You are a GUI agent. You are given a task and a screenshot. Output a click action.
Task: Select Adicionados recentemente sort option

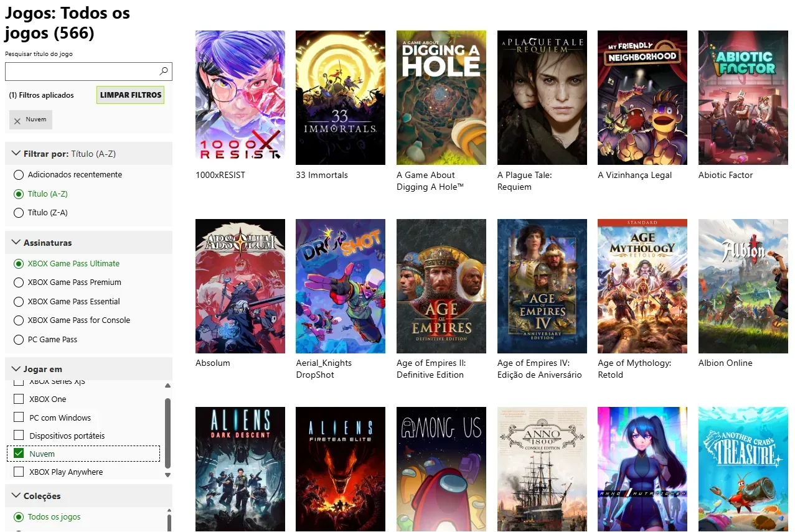coord(19,175)
